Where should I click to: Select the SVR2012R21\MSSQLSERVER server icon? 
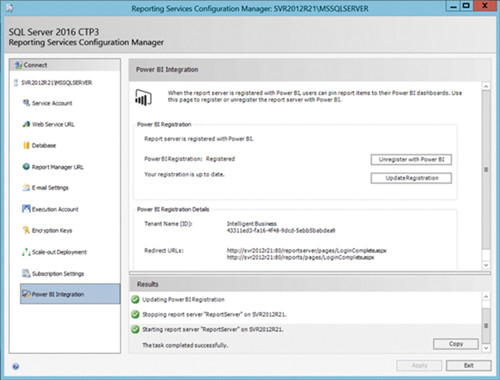[x=16, y=83]
